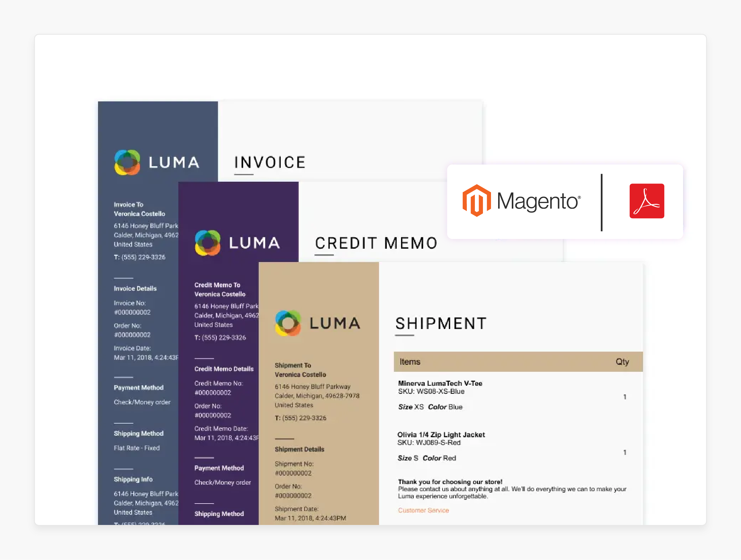Click the Invoice Details heading

click(x=135, y=288)
